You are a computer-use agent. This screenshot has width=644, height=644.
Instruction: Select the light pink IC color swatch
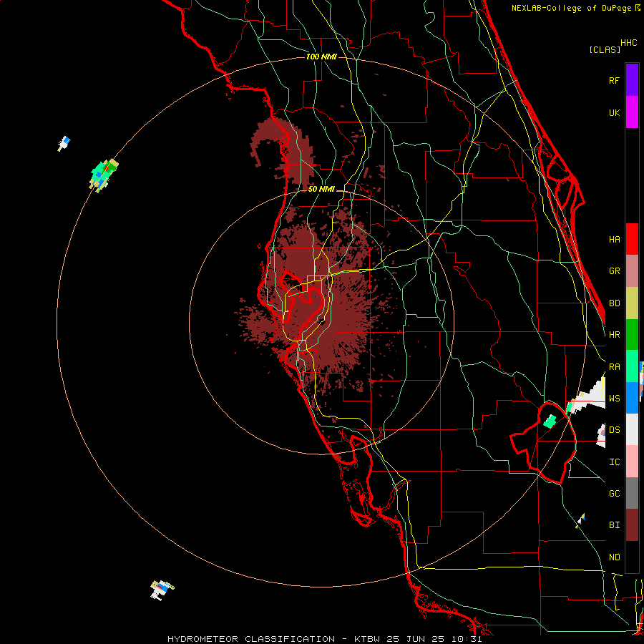click(632, 462)
